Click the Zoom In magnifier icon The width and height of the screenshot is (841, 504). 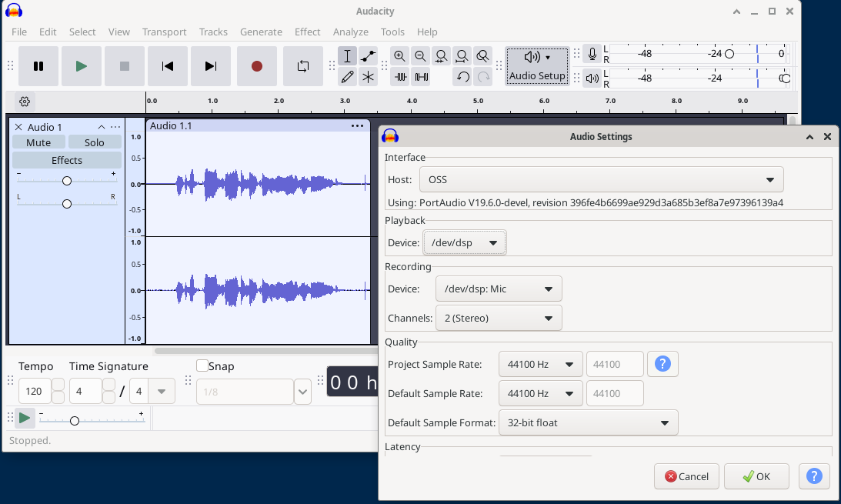coord(400,56)
